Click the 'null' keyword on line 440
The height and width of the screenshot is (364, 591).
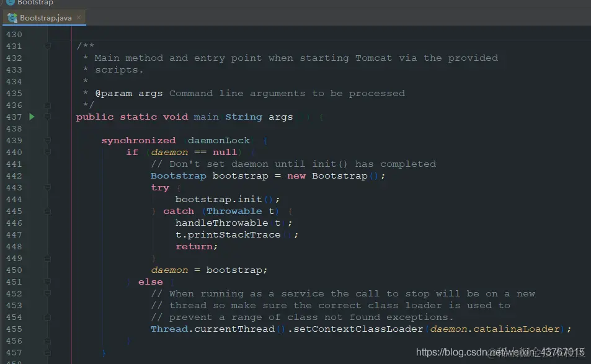coord(224,152)
